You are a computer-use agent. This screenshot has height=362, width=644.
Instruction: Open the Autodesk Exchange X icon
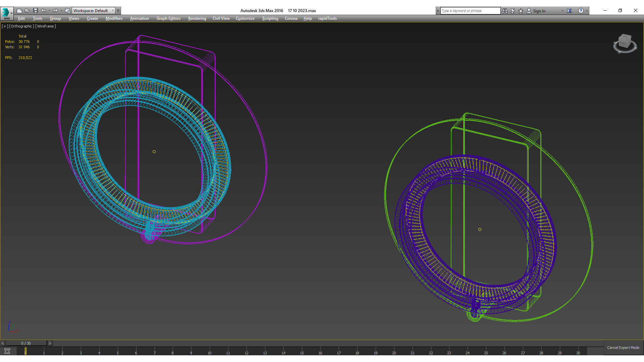click(569, 11)
